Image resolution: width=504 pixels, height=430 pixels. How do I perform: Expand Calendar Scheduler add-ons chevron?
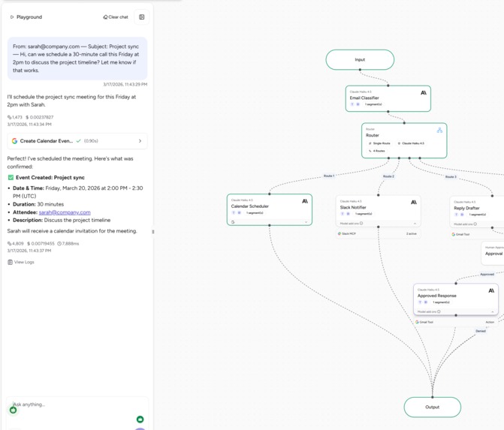point(306,222)
